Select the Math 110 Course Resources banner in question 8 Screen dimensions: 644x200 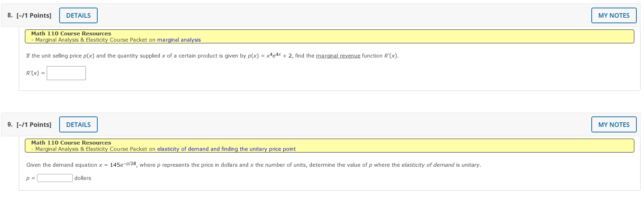point(71,33)
